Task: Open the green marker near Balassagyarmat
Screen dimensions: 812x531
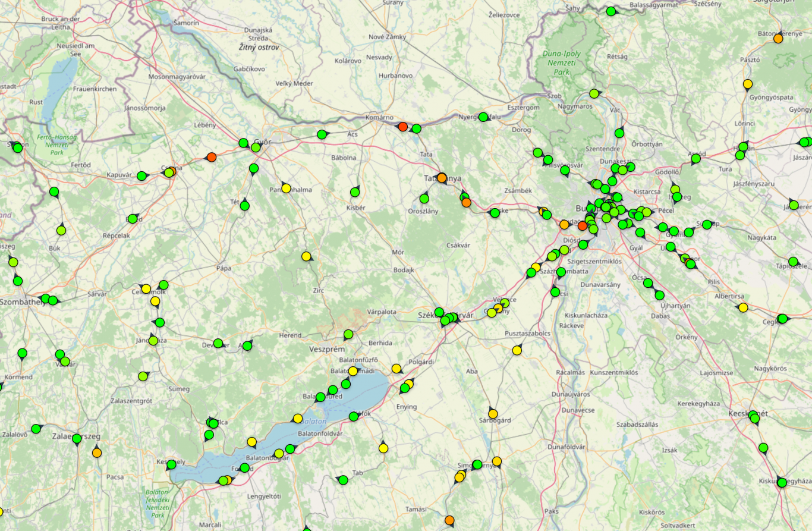Action: click(611, 11)
